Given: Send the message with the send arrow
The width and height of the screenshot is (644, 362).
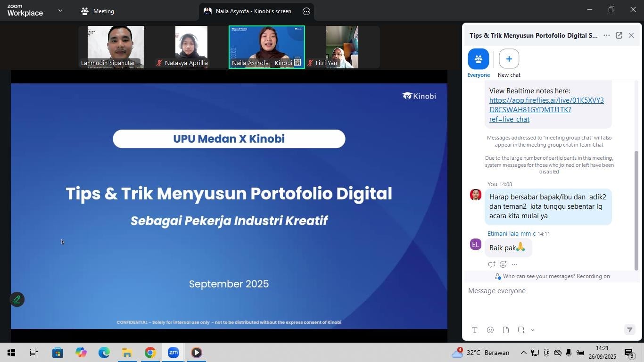Looking at the screenshot, I should tap(629, 330).
